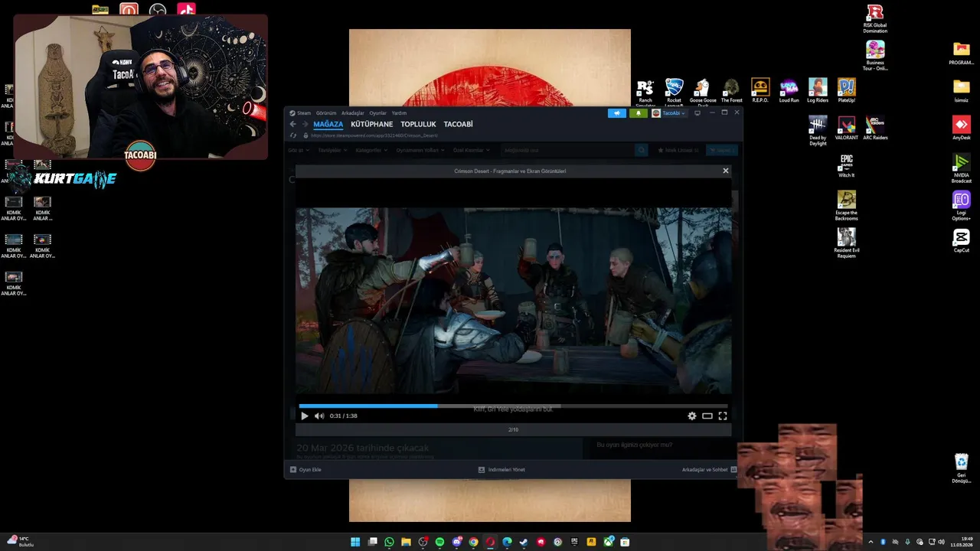The image size is (980, 551).
Task: Open Loud Run desktop shortcut
Action: [x=789, y=90]
